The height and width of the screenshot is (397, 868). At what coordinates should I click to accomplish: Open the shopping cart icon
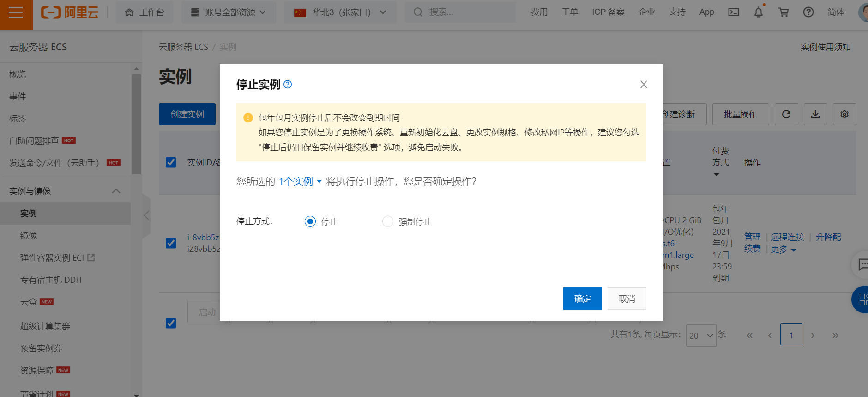tap(784, 12)
